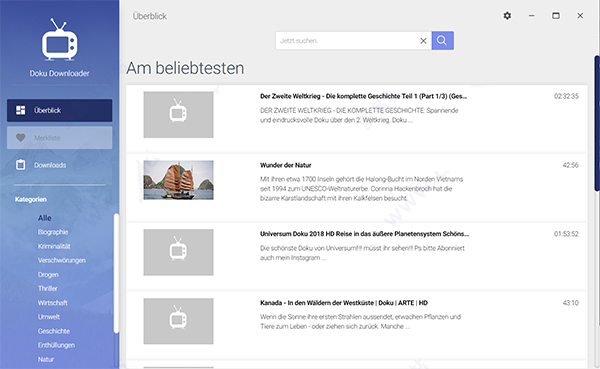
Task: Click the 'Am beliebtesten' heading
Action: point(185,68)
